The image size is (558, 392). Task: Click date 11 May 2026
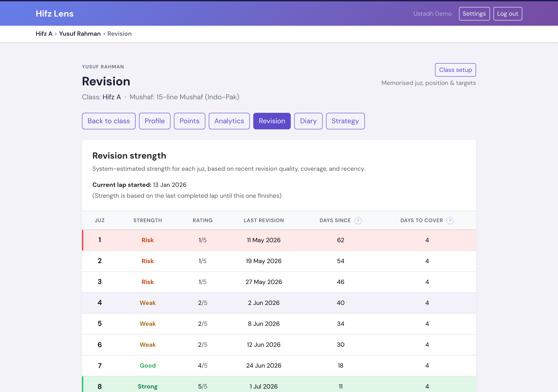264,240
